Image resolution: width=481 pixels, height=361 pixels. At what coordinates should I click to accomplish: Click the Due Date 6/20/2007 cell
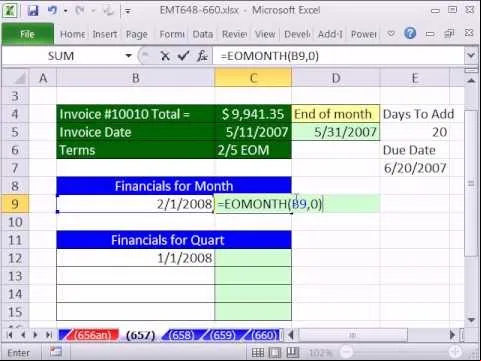(x=415, y=168)
